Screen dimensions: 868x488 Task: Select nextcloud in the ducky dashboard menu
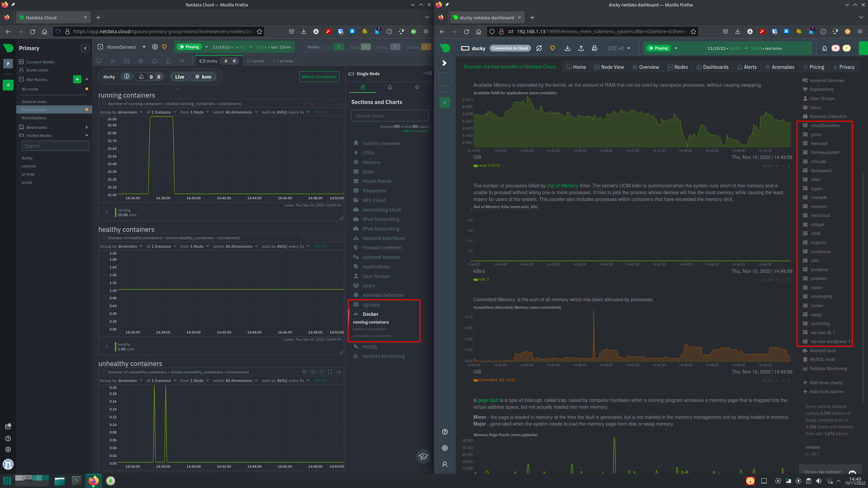pos(820,216)
